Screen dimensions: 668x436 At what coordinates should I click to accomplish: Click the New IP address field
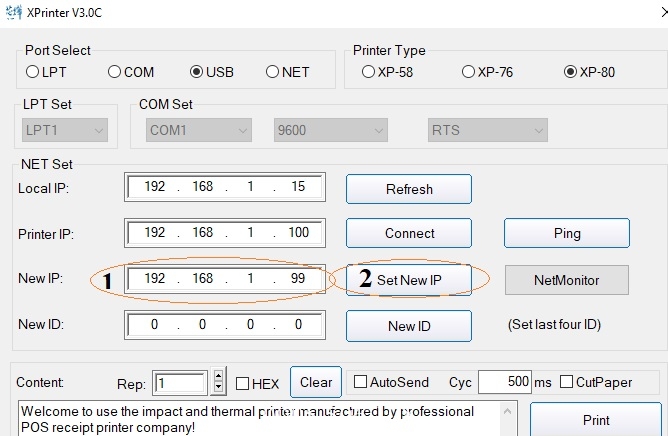pyautogui.click(x=225, y=279)
